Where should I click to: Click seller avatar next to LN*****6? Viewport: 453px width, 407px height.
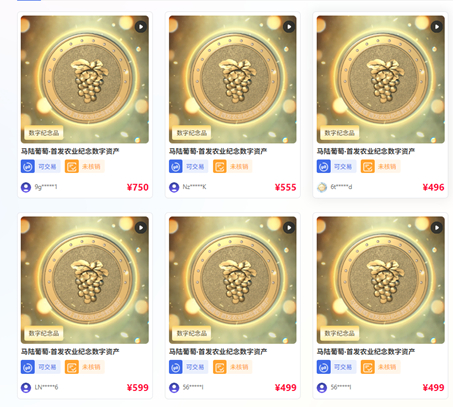26,388
